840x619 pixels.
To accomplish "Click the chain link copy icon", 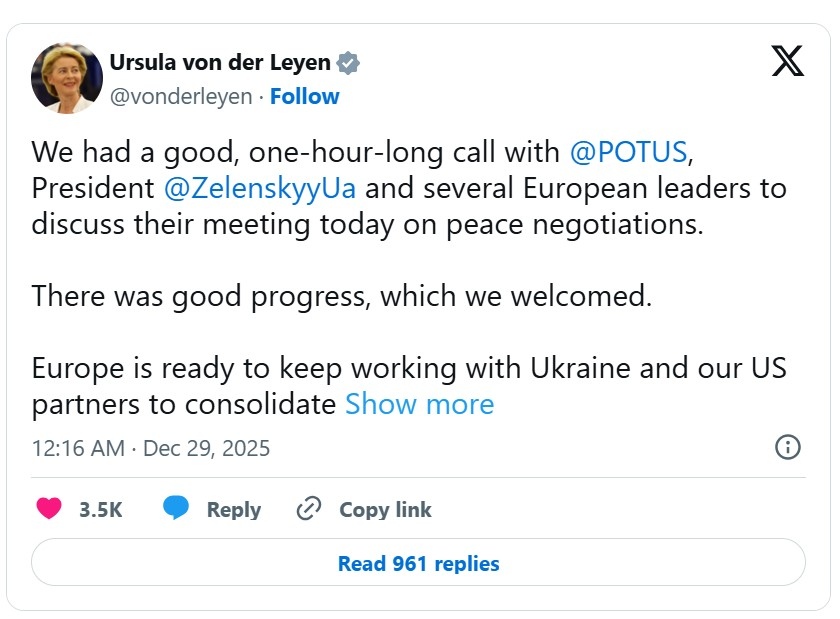I will point(308,509).
